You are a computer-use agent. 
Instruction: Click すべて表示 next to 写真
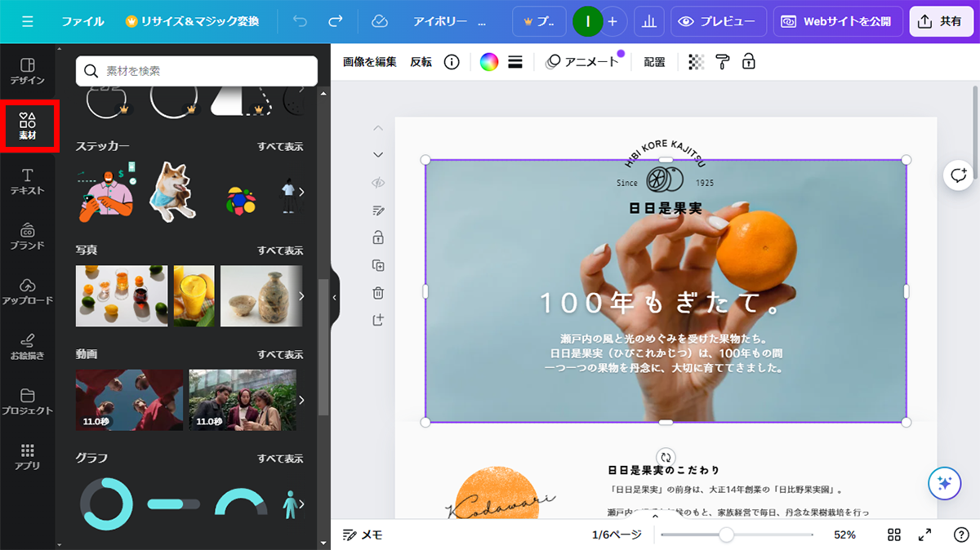[x=280, y=251]
